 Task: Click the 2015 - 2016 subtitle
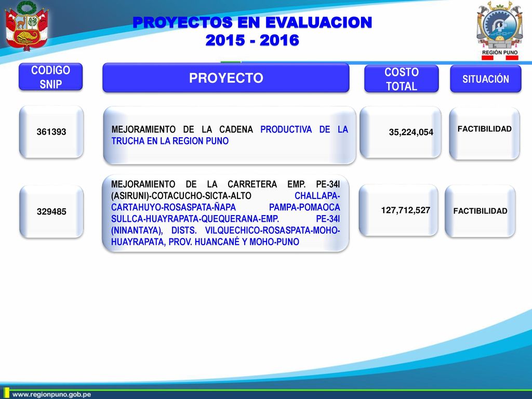(x=252, y=40)
